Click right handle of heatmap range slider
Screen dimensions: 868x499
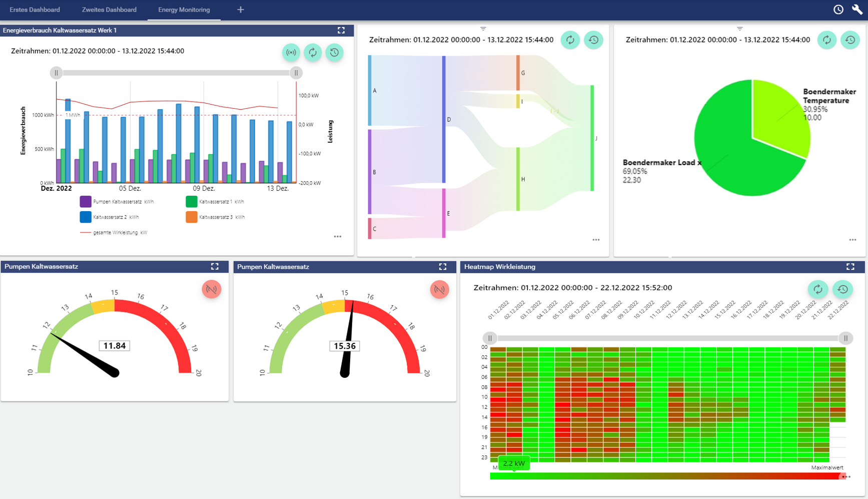[x=845, y=338]
